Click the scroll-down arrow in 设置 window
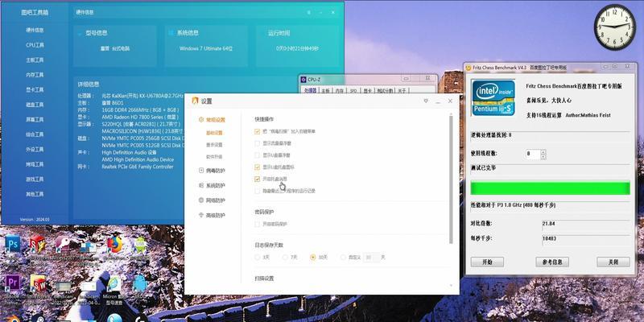The width and height of the screenshot is (644, 322). 451,286
